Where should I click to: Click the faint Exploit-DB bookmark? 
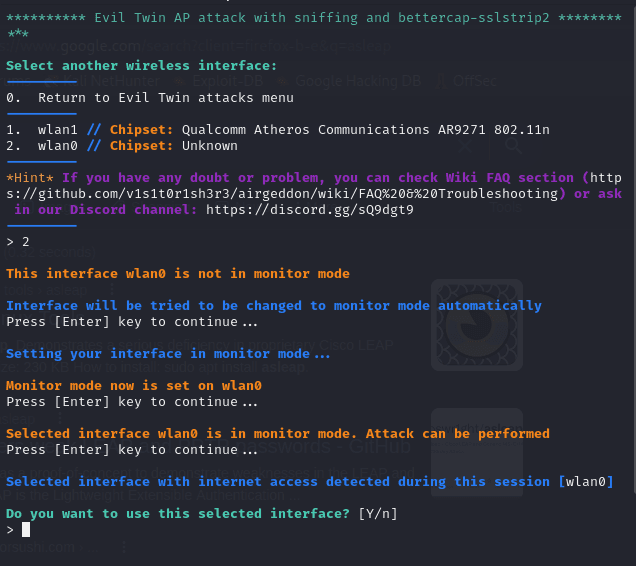220,81
